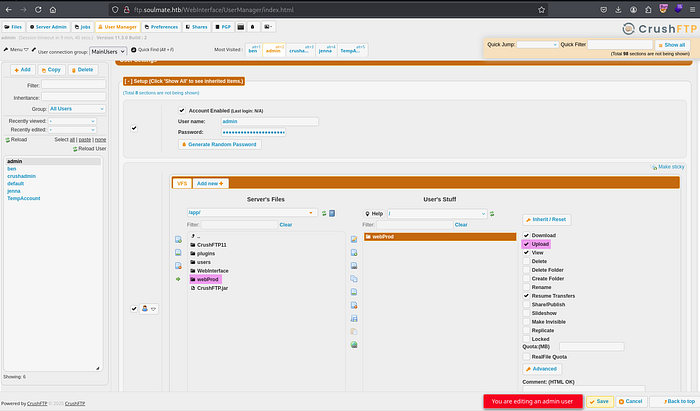Image resolution: width=700 pixels, height=411 pixels.
Task: Click the edit pencil page icon in middle column
Action: tap(354, 240)
